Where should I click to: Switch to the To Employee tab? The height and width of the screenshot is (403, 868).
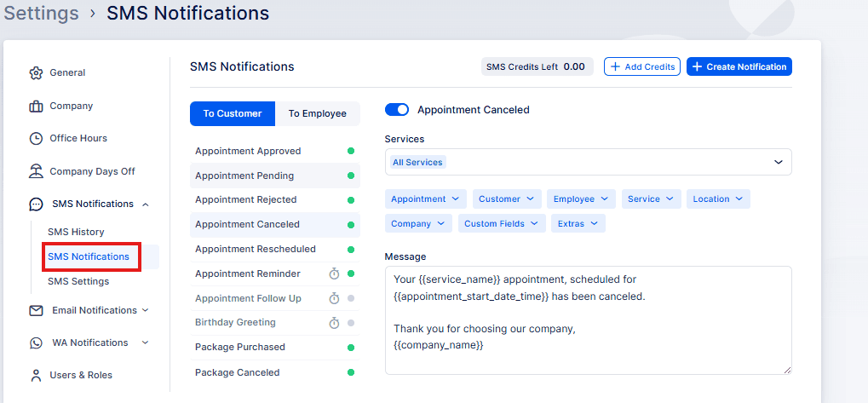pos(317,113)
